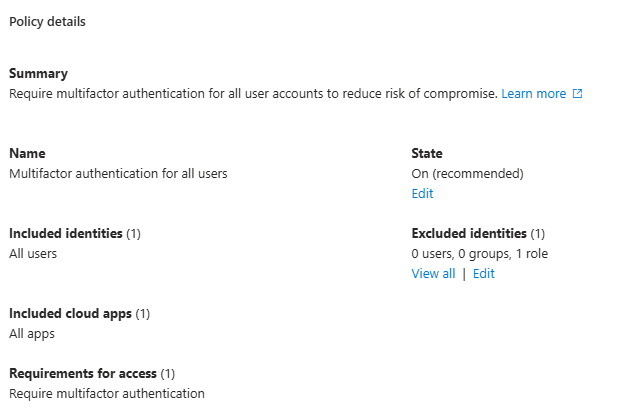View all excluded identities
Screen dimensions: 632x412
[x=433, y=274]
